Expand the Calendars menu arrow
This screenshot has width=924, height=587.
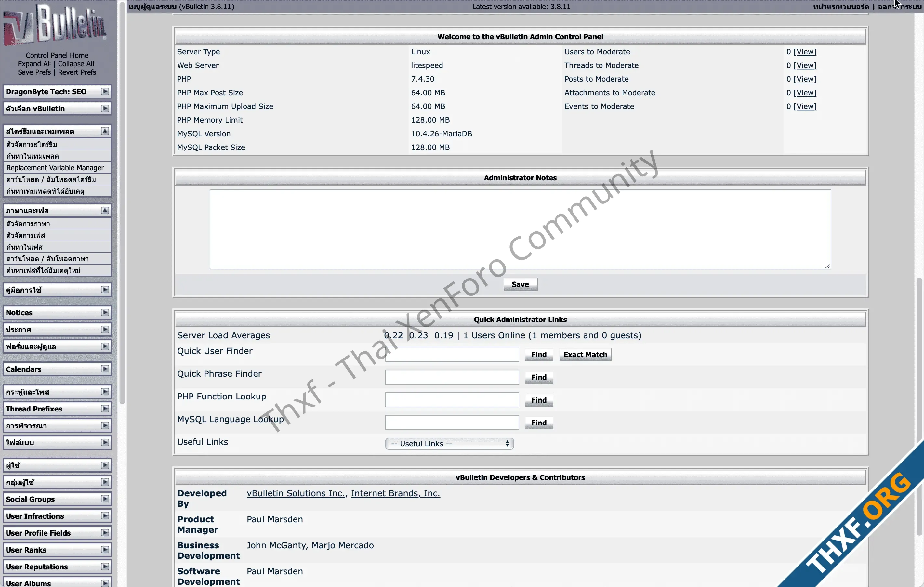105,369
